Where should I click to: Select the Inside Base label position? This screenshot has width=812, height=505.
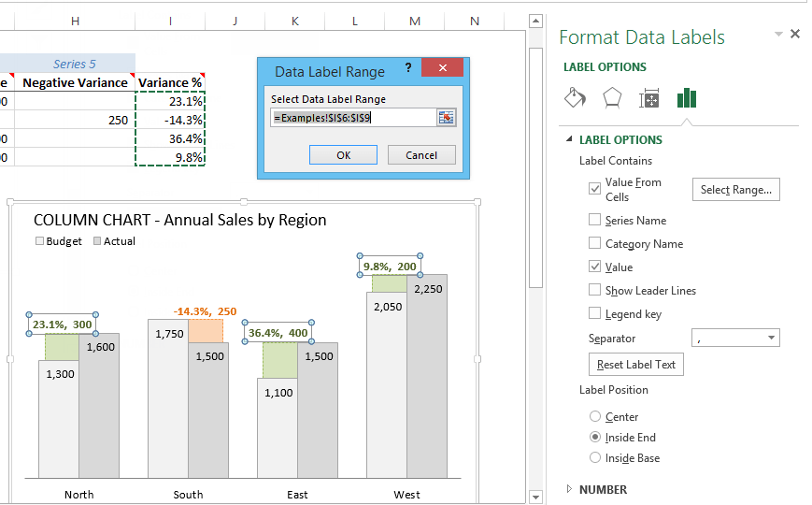595,457
